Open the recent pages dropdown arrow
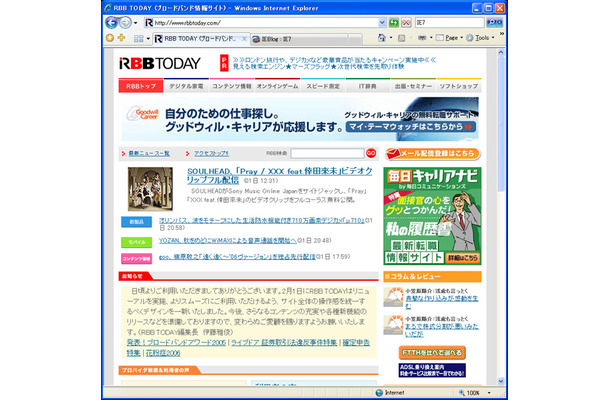This screenshot has height=400, width=610. point(135,23)
